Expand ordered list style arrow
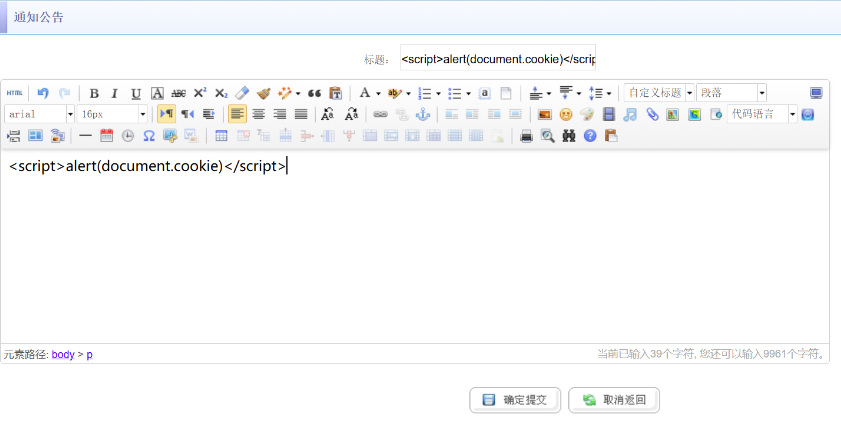The image size is (841, 426). 438,94
